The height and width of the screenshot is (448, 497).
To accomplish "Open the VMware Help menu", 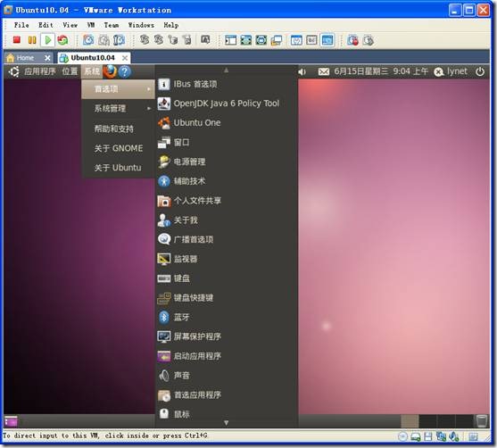I will (x=170, y=25).
